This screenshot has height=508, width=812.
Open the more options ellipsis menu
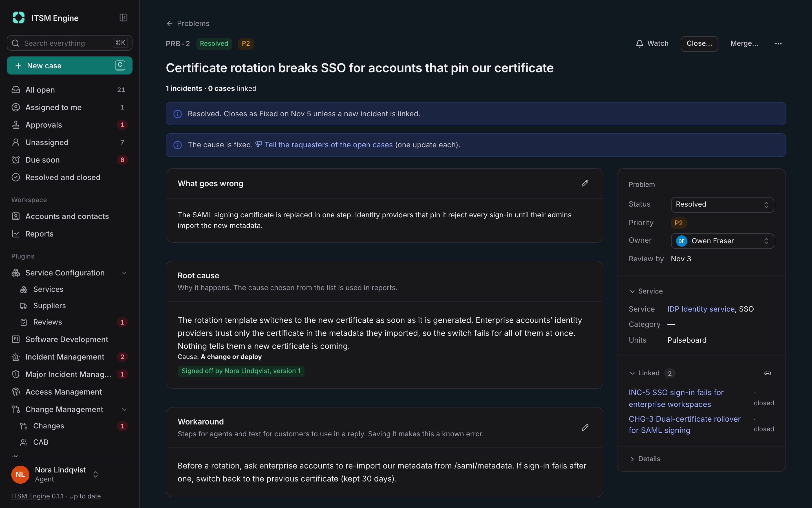(778, 44)
